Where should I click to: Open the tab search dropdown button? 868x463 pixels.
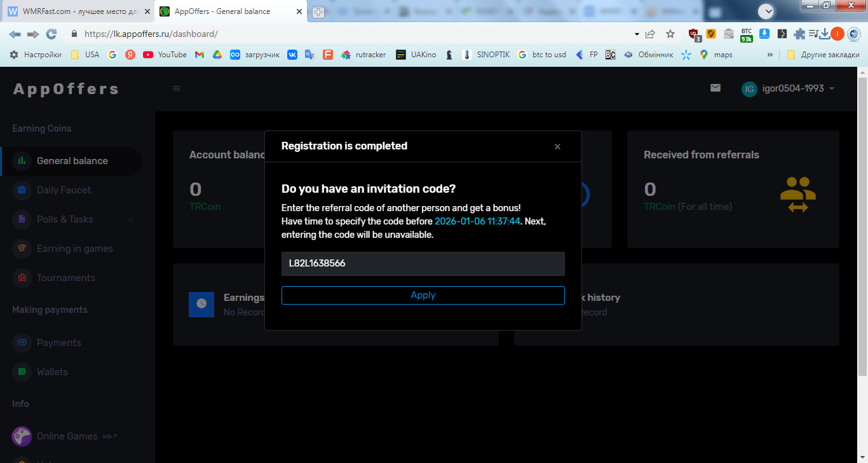pyautogui.click(x=766, y=11)
